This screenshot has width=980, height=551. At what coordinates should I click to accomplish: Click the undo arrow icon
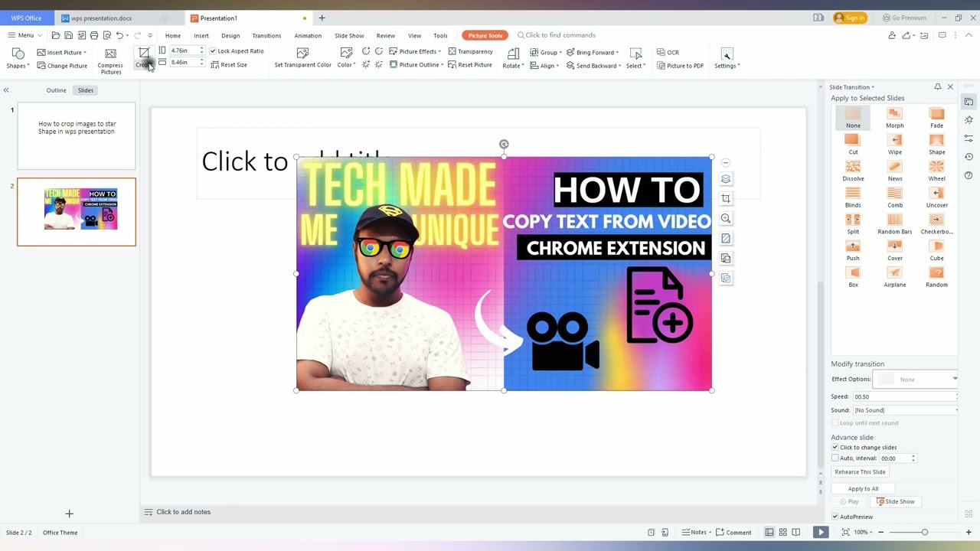tap(119, 35)
